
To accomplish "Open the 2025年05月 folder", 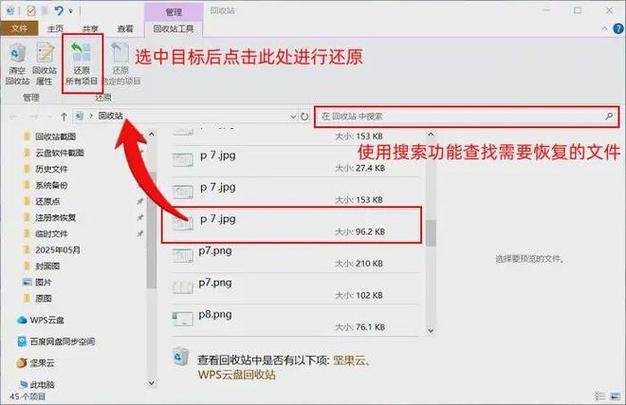I will pos(58,250).
